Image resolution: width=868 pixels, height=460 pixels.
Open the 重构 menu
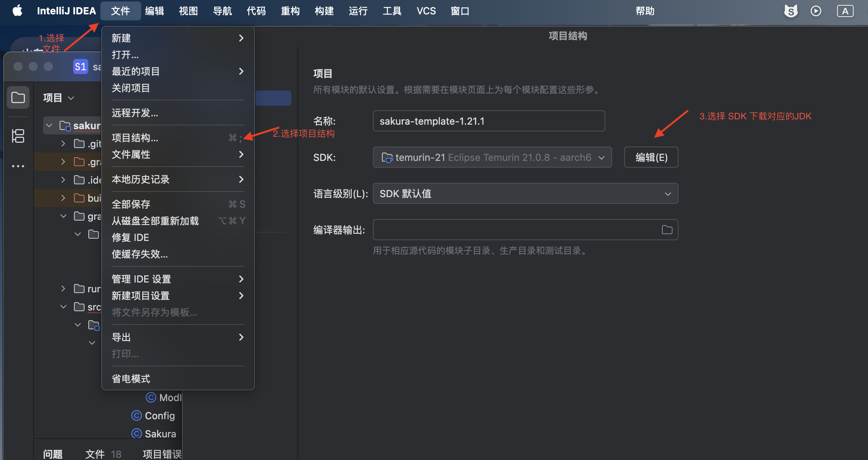coord(290,11)
